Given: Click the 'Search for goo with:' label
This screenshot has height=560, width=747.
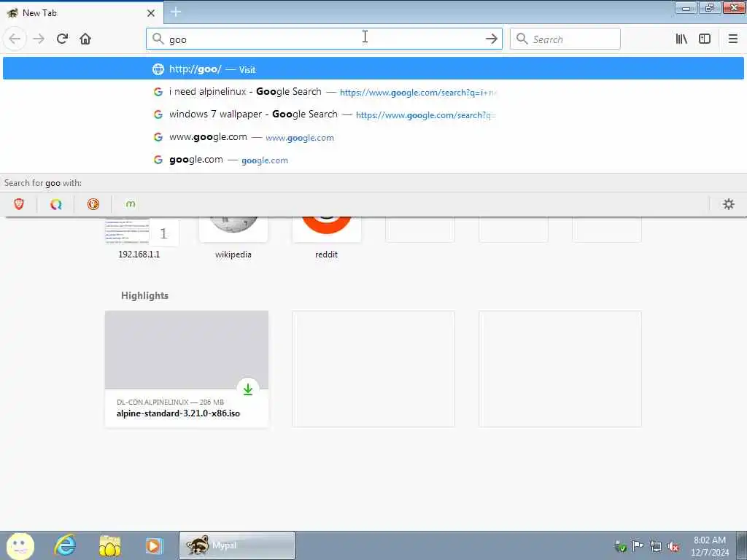Looking at the screenshot, I should coord(43,183).
